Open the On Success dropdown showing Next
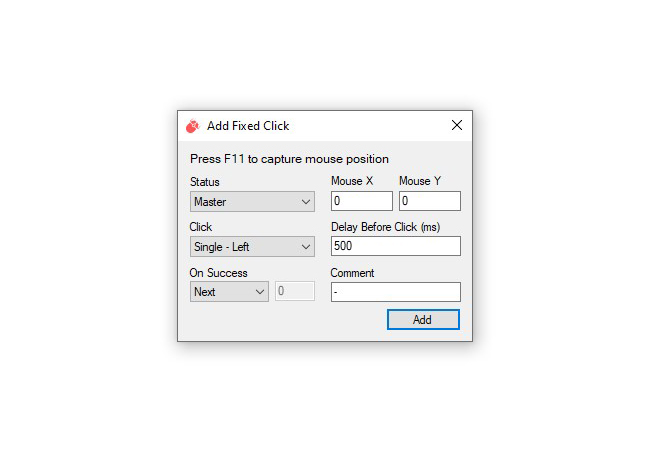 tap(229, 291)
